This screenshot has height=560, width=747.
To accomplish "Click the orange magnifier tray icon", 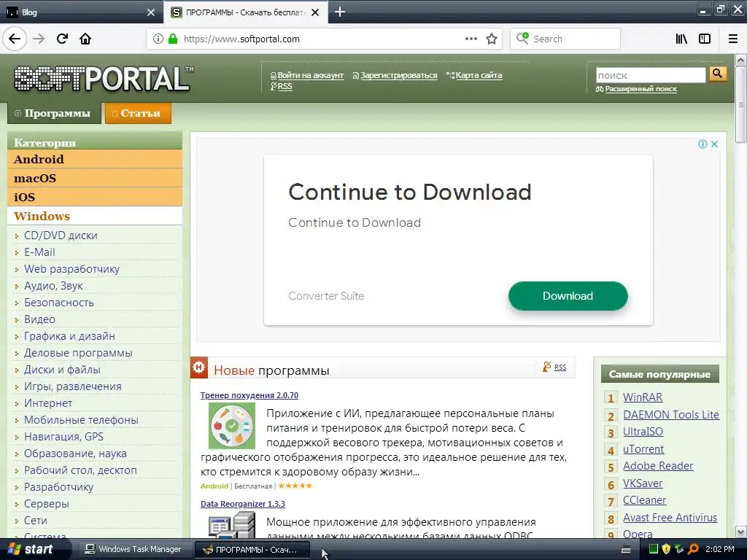I will click(x=693, y=549).
